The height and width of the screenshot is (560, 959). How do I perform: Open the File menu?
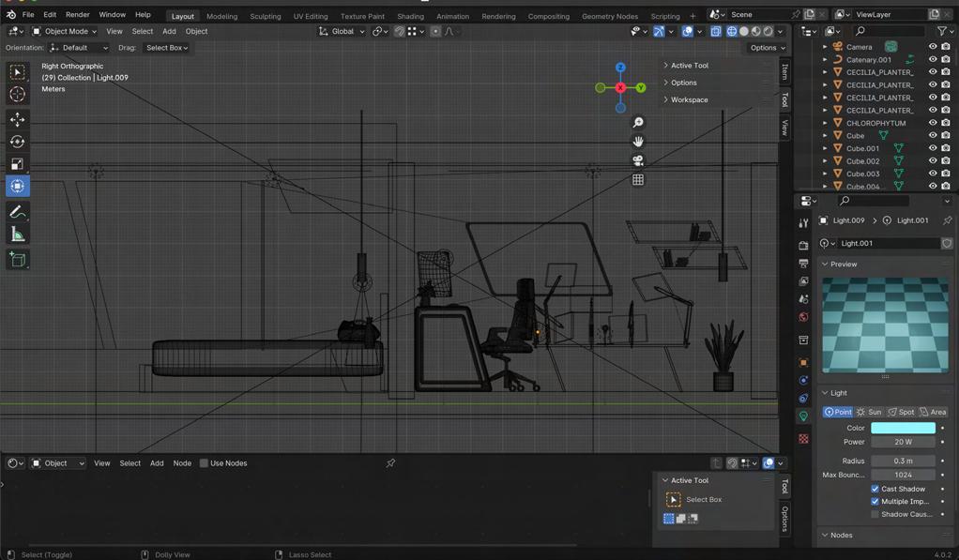click(x=28, y=15)
